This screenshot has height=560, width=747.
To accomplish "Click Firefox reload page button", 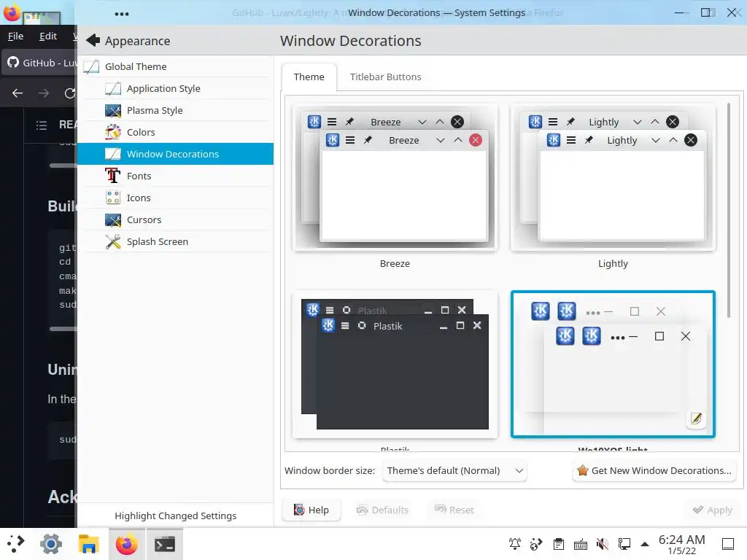I will [x=70, y=93].
